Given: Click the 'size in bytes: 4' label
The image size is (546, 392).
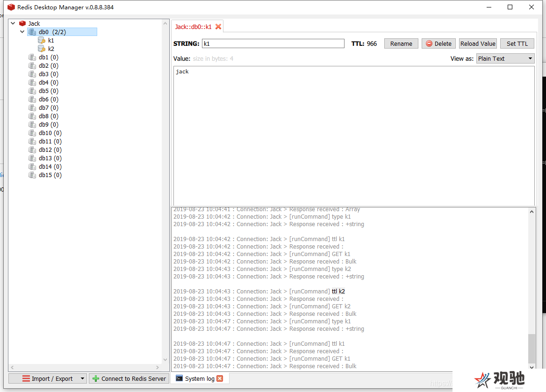Looking at the screenshot, I should (213, 58).
